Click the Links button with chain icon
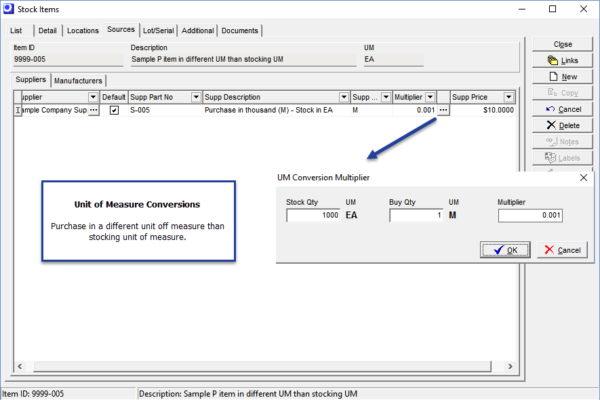Image resolution: width=600 pixels, height=400 pixels. [x=562, y=60]
